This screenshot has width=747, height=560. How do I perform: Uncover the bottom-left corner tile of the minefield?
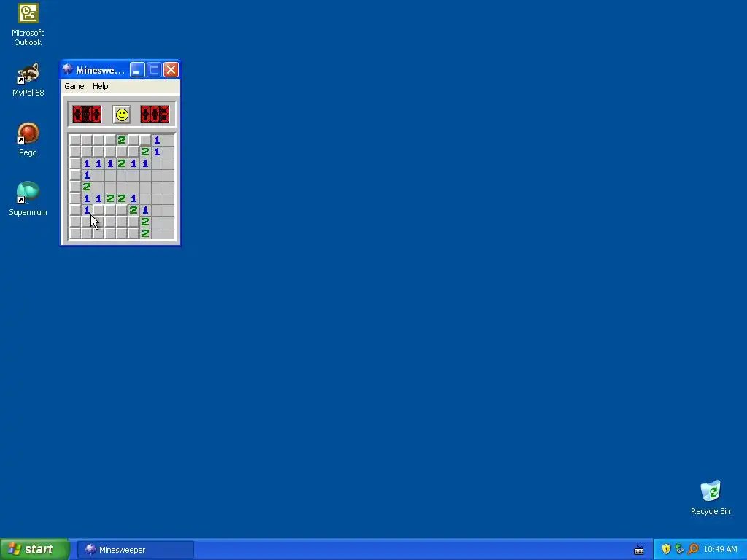point(75,233)
